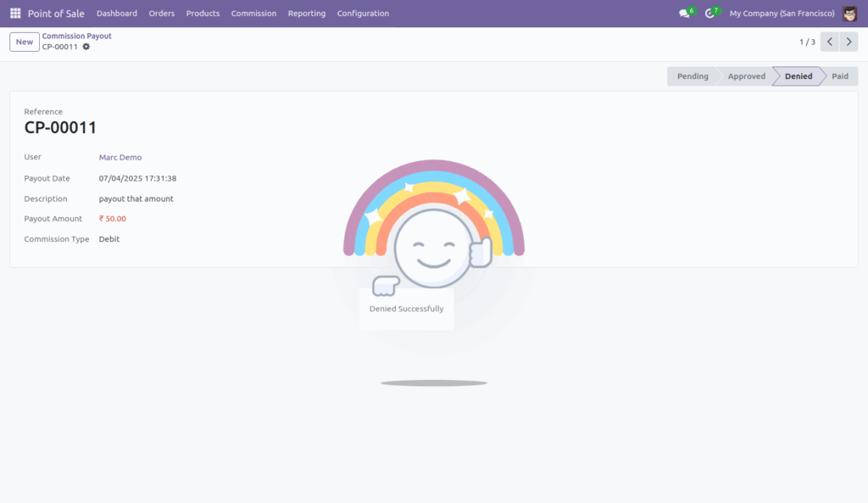The height and width of the screenshot is (503, 868).
Task: Click the Point of Sale app title
Action: tap(56, 13)
